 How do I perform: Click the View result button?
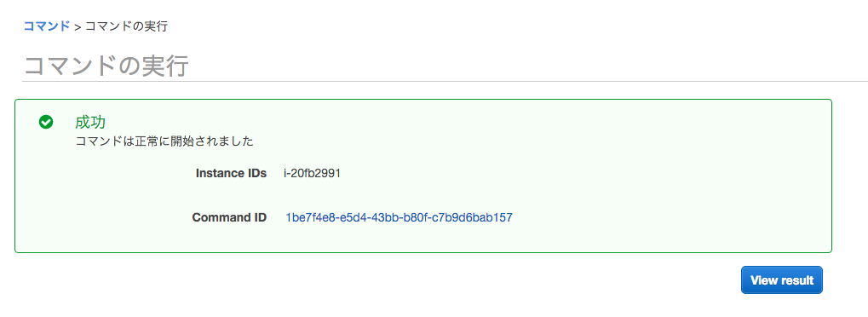coord(782,280)
